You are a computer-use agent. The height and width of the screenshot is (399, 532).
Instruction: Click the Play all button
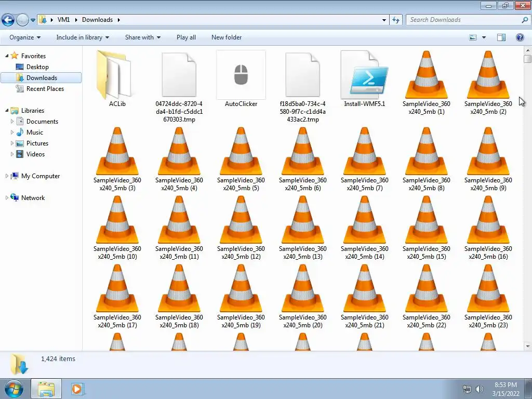coord(186,37)
